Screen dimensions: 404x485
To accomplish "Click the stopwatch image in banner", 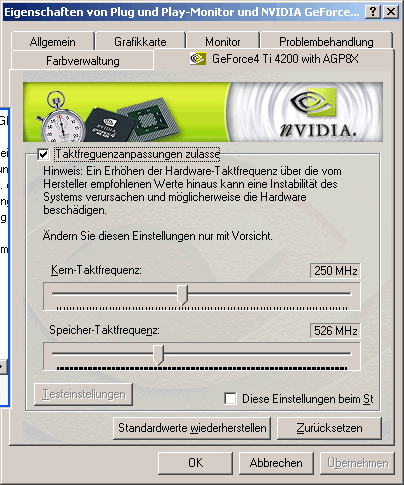I will click(60, 117).
